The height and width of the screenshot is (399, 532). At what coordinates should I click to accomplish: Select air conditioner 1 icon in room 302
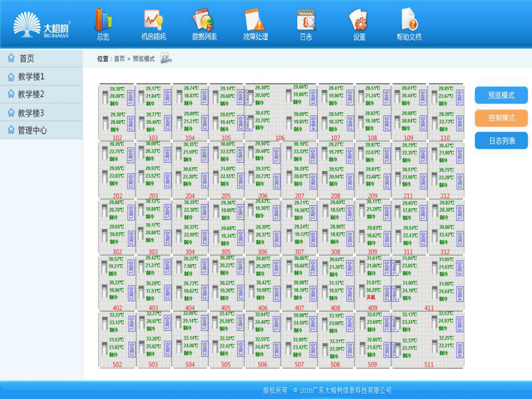(104, 211)
